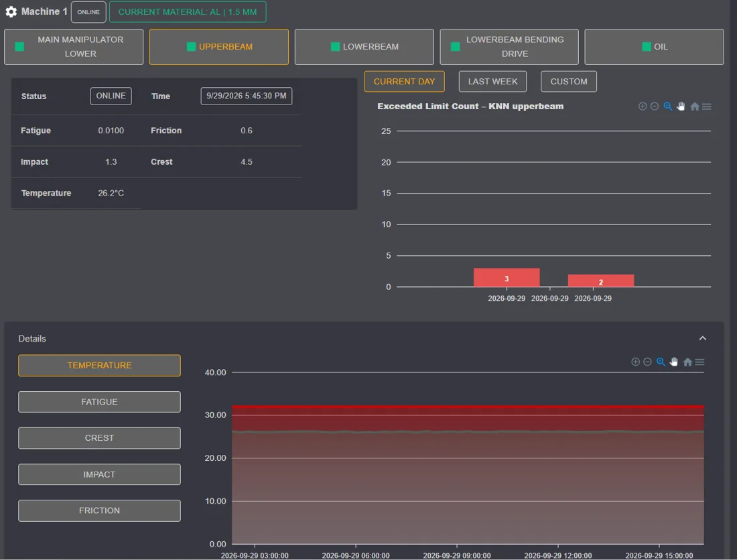Click Temperature value 26.2°C

tap(111, 193)
